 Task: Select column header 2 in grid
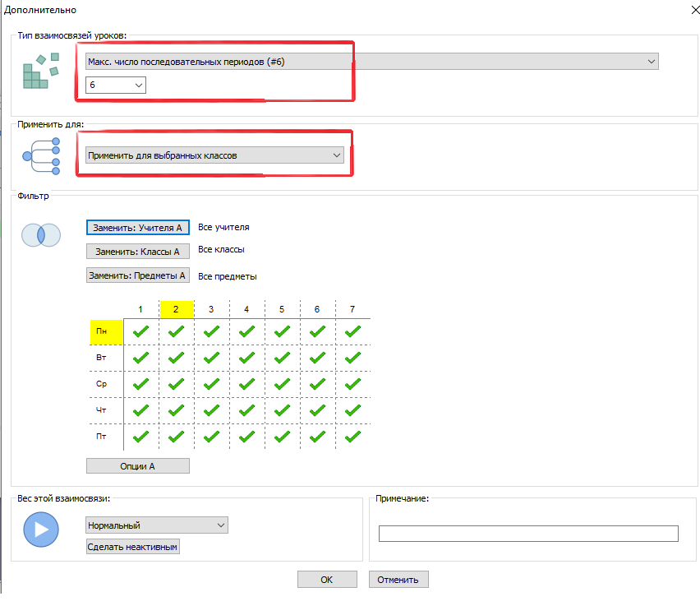point(176,309)
